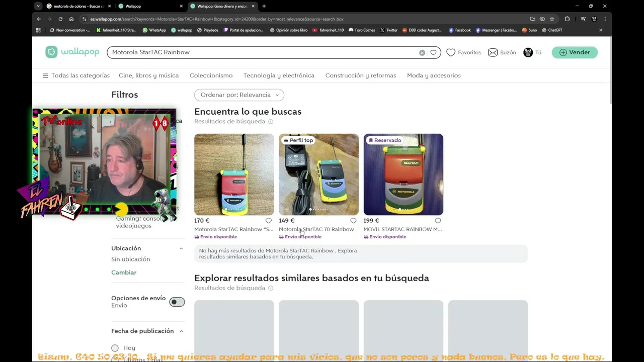Open Cine, libros y música category
The height and width of the screenshot is (362, 644).
(148, 75)
